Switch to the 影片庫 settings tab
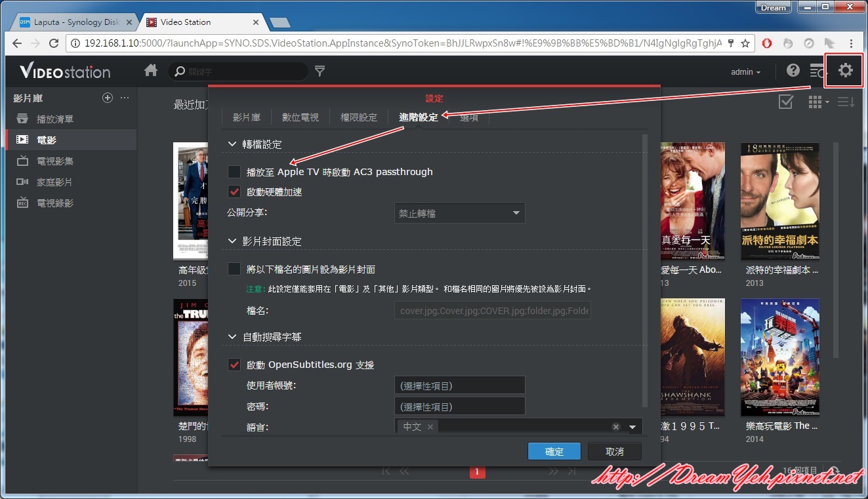 (247, 117)
